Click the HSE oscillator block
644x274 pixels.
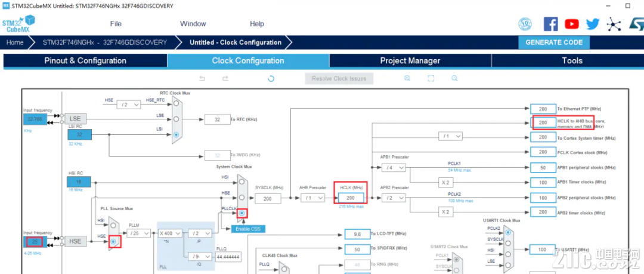point(76,242)
